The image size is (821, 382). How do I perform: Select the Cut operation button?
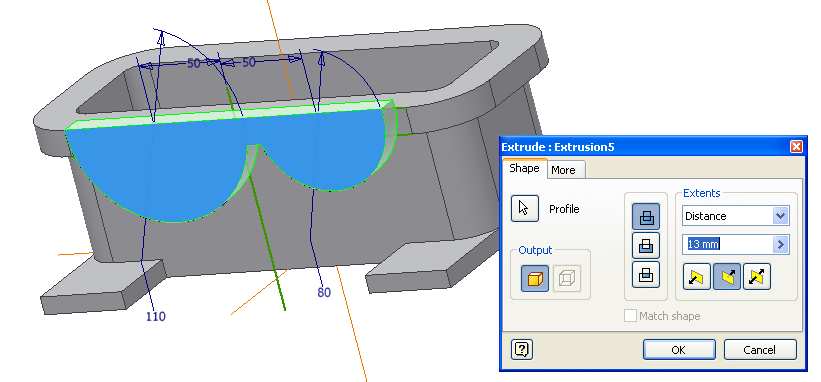coord(646,245)
